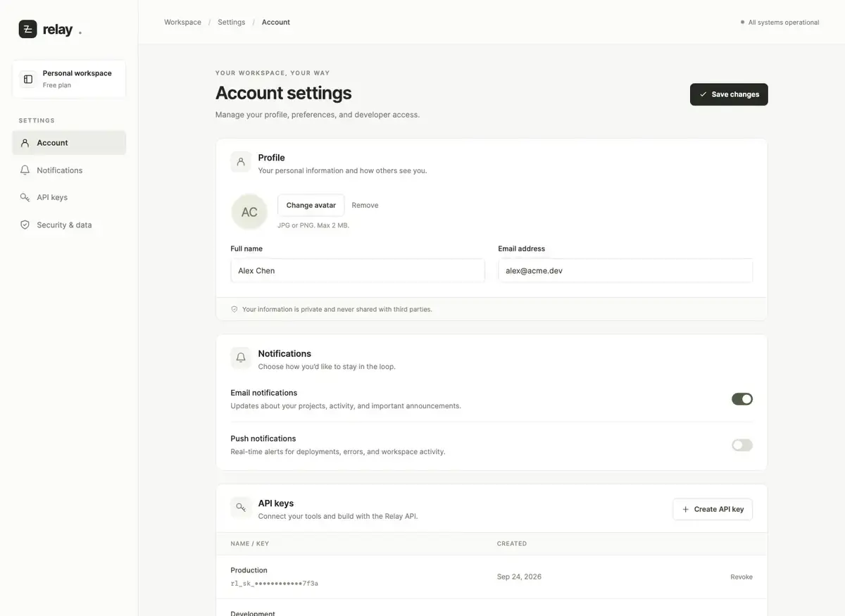
Task: Click the AC avatar circle
Action: [x=249, y=212]
